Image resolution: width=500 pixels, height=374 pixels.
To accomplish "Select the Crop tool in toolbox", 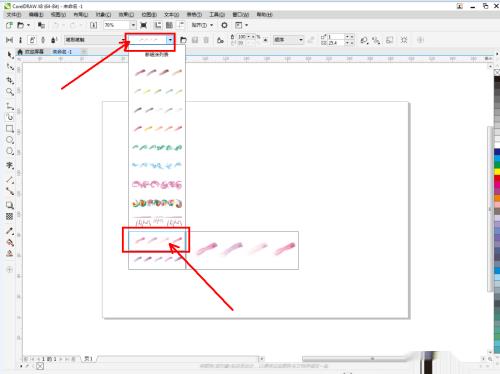I will (x=10, y=80).
